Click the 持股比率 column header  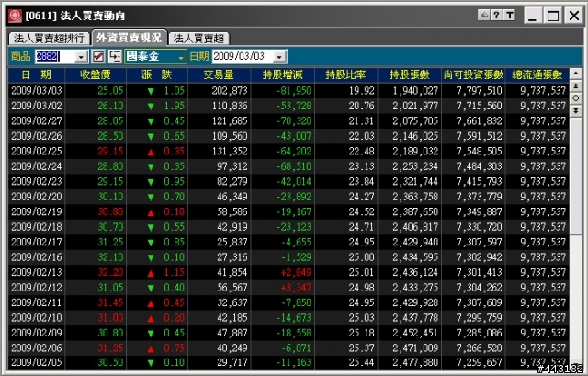(346, 75)
